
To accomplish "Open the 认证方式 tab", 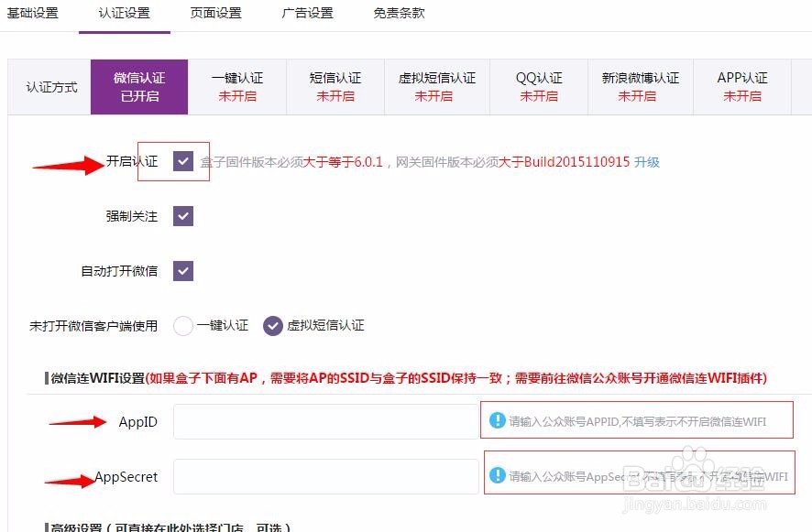I will pos(49,86).
